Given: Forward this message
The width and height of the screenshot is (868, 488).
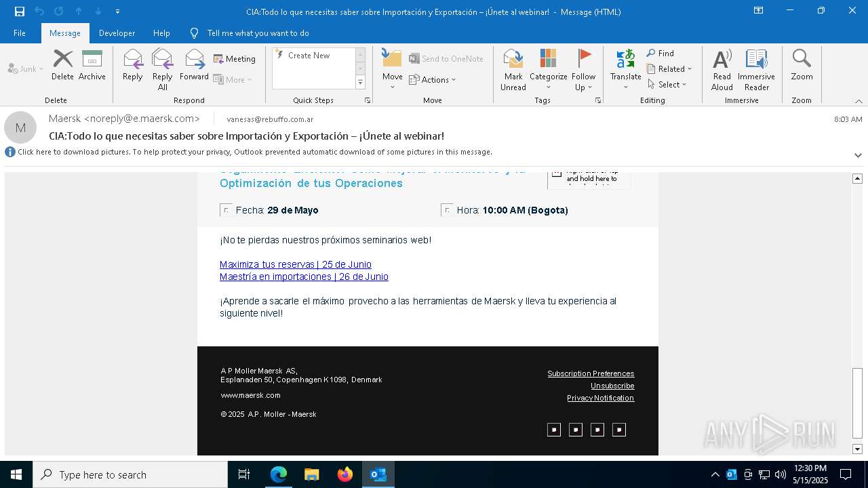Looking at the screenshot, I should coord(194,66).
